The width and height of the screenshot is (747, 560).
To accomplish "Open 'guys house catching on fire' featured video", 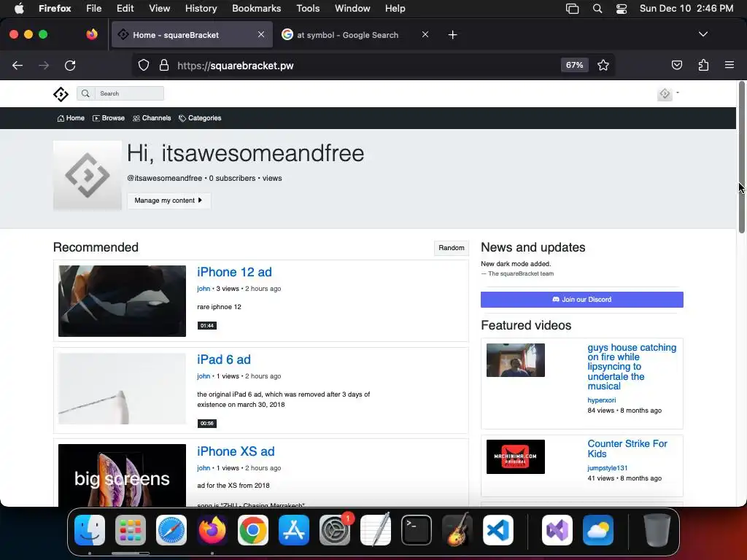I will click(632, 367).
